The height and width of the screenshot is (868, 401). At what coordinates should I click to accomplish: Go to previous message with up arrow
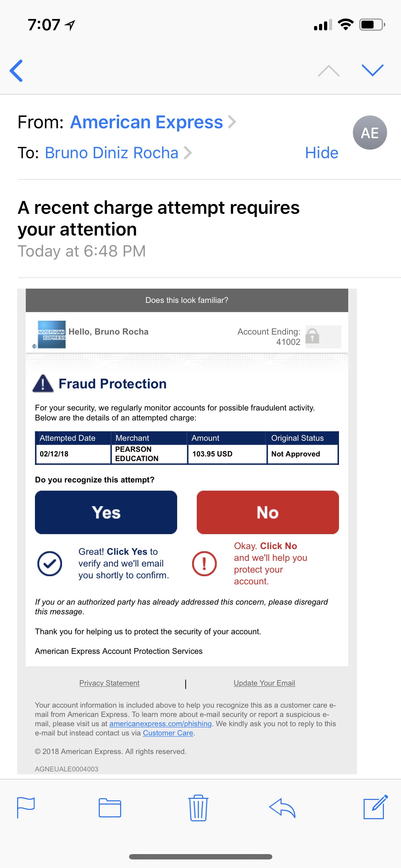[x=328, y=71]
